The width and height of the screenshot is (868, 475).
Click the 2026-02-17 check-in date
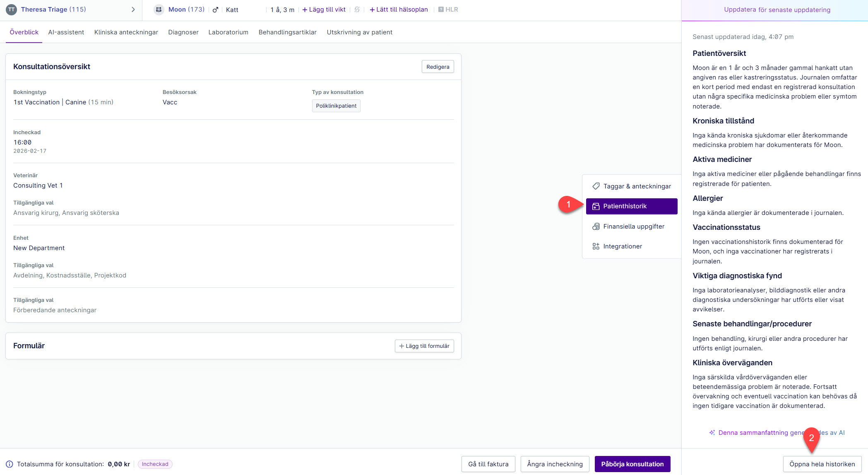30,151
